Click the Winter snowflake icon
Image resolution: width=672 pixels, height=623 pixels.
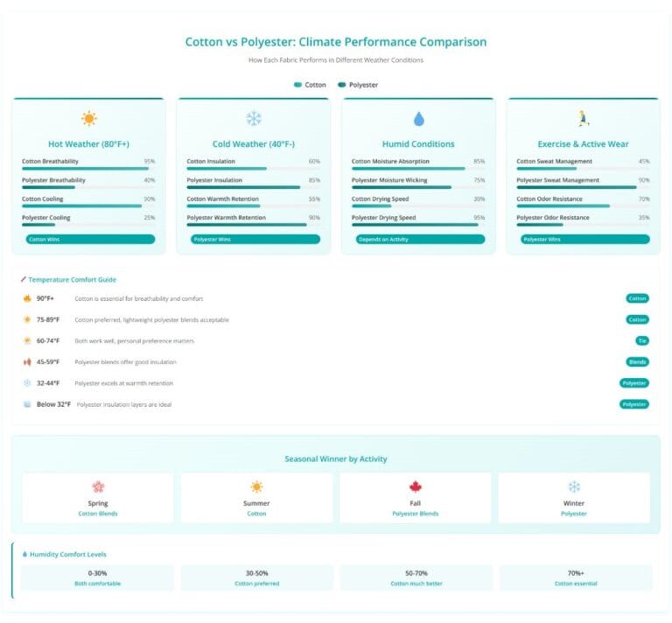coord(574,486)
